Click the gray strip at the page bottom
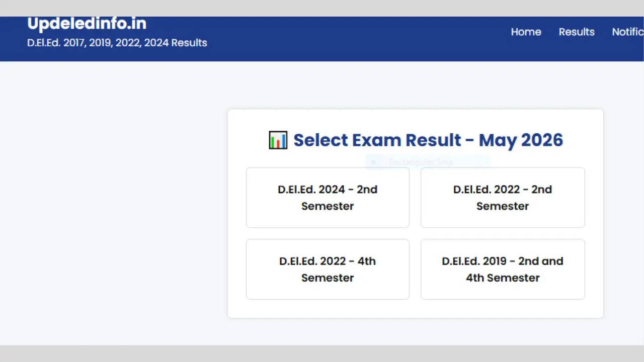This screenshot has width=644, height=362. coord(322,353)
